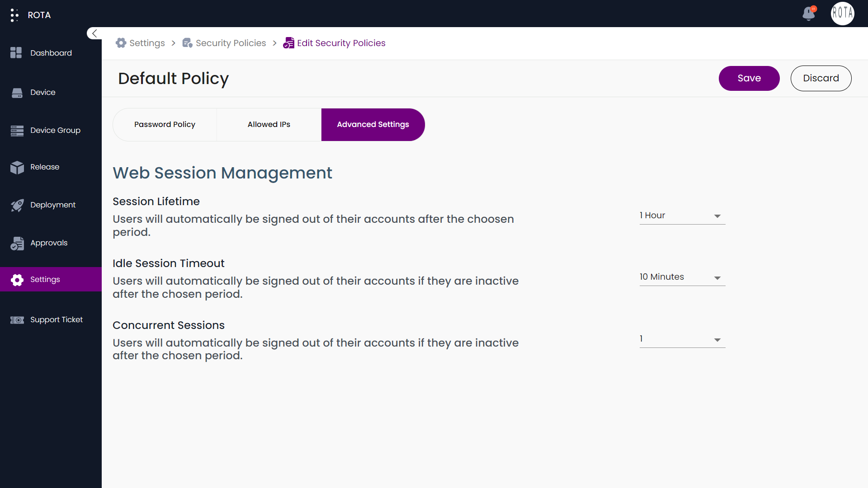Click the Deployment sidebar icon

[17, 205]
